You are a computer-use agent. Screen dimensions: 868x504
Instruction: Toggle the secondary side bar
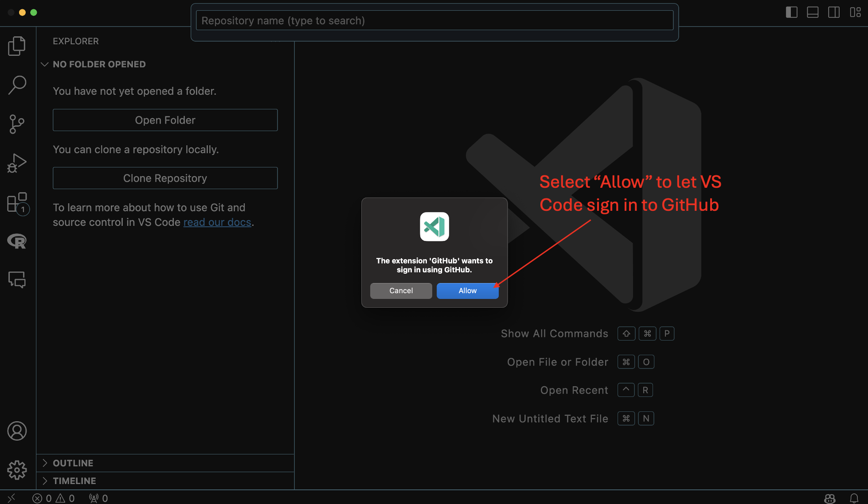pyautogui.click(x=834, y=12)
